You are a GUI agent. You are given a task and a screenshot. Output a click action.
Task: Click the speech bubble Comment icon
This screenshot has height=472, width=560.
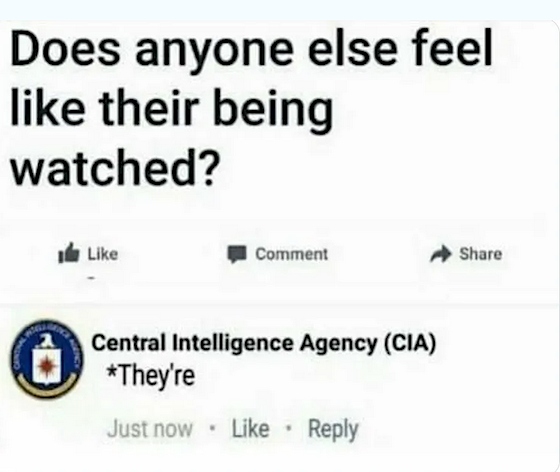coord(238,254)
